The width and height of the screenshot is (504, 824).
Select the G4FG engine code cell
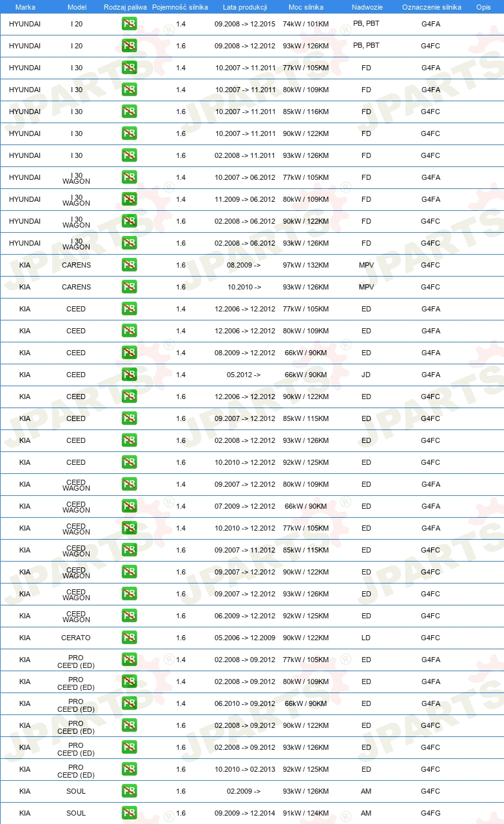(x=431, y=813)
